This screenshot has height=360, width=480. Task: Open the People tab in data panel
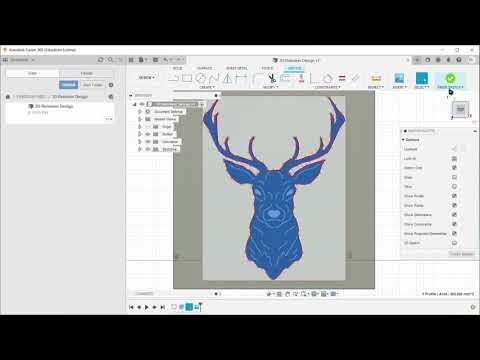click(x=87, y=73)
